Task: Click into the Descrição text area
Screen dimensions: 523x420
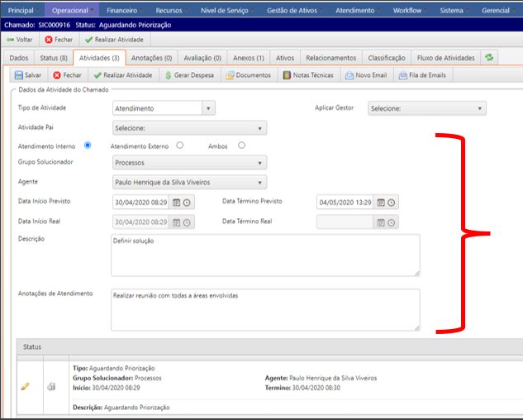Action: 264,254
